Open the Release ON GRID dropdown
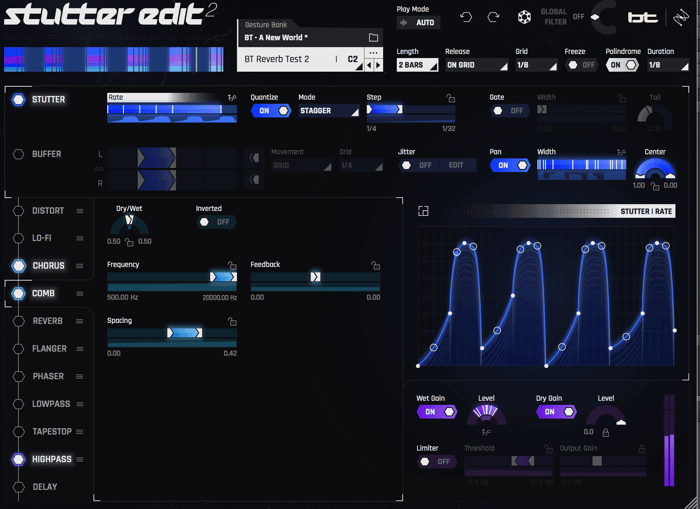700x509 pixels. pos(477,65)
